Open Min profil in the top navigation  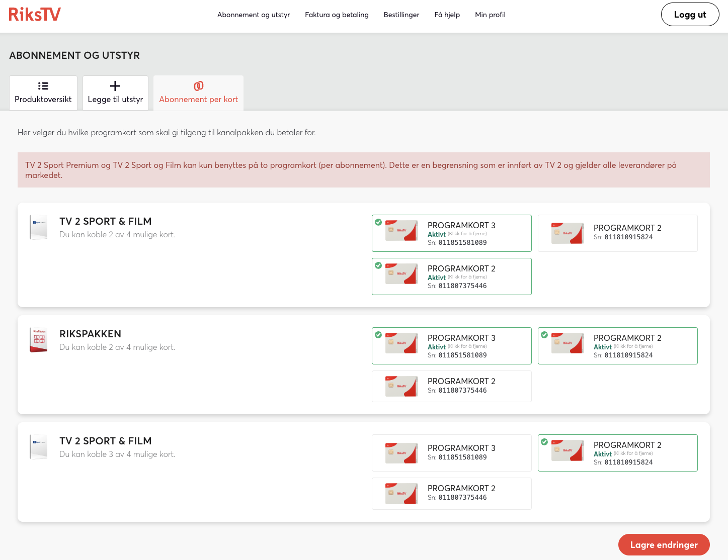pyautogui.click(x=490, y=15)
